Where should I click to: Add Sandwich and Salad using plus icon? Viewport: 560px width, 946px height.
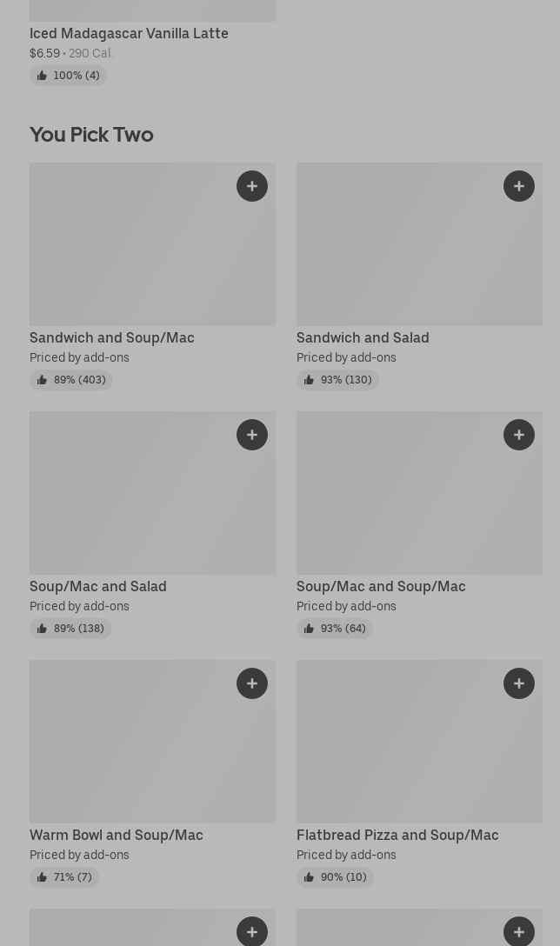click(519, 186)
